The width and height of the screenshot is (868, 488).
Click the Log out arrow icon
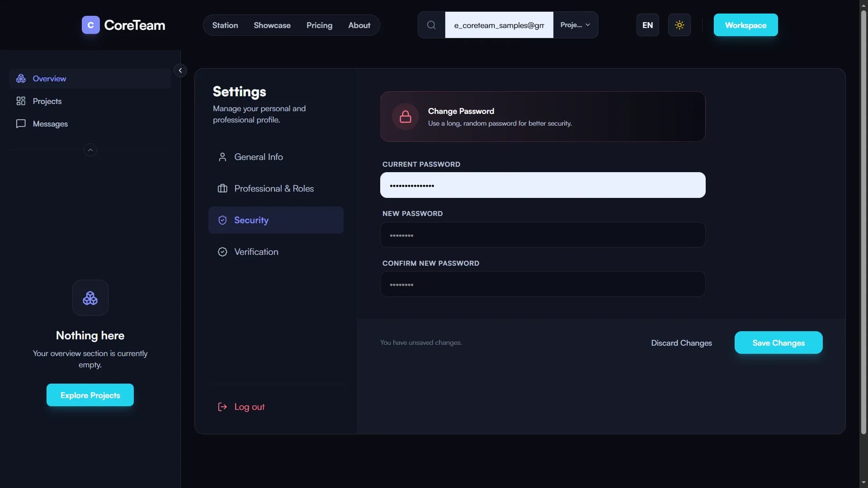point(222,407)
